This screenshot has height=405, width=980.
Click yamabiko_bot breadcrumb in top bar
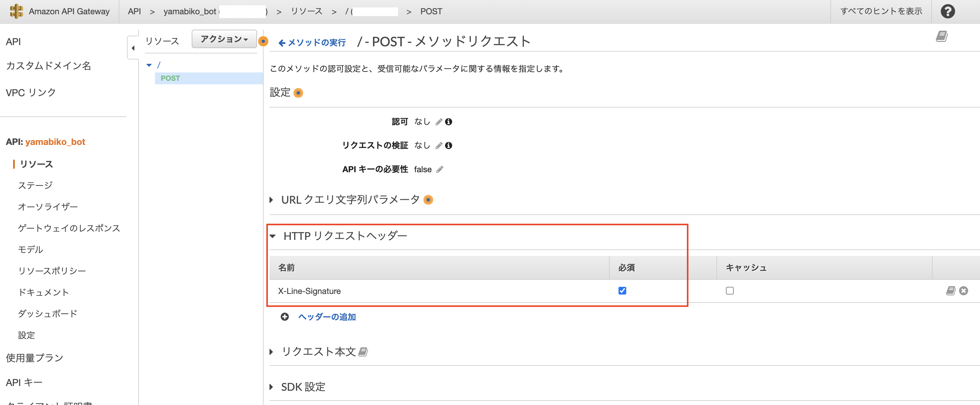point(190,11)
